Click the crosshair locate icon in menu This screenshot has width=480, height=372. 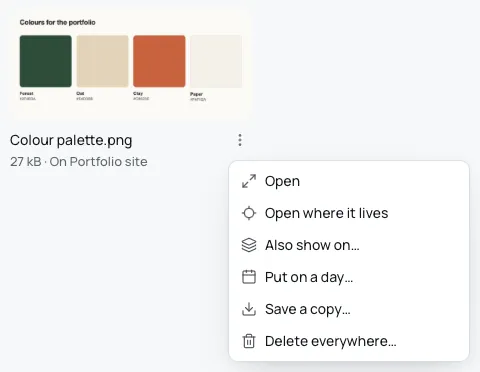(x=249, y=213)
